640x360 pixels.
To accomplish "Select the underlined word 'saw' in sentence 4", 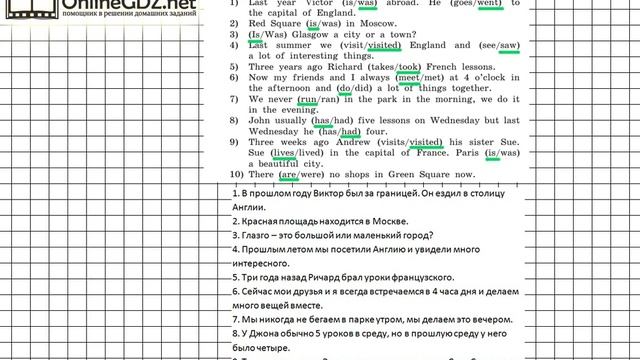I will (508, 45).
